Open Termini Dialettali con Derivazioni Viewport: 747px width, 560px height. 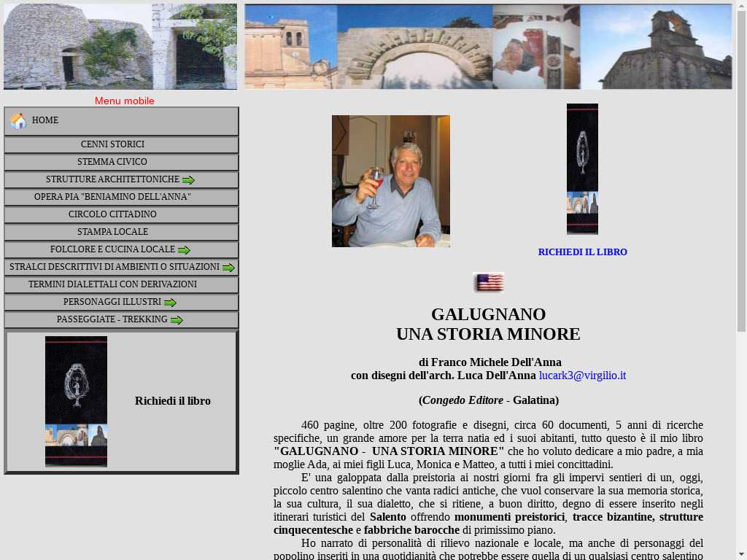[121, 284]
